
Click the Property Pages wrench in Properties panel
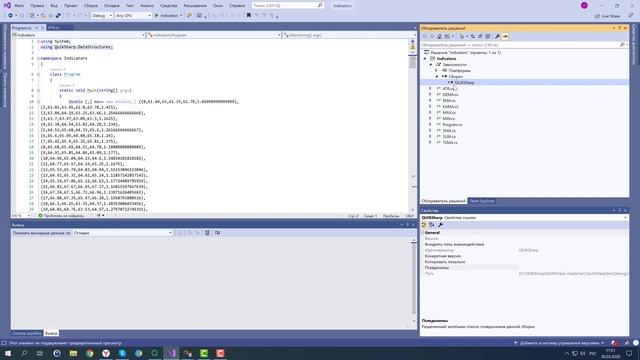[440, 225]
